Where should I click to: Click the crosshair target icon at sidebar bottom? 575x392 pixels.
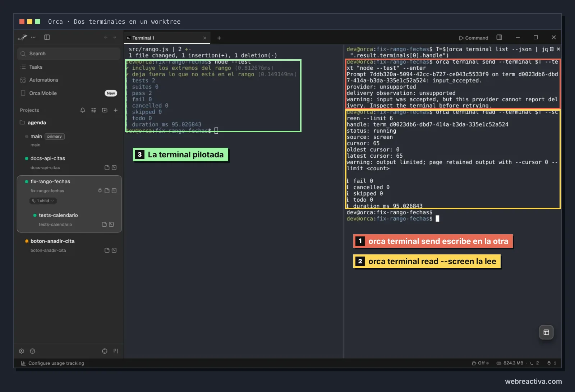(105, 351)
